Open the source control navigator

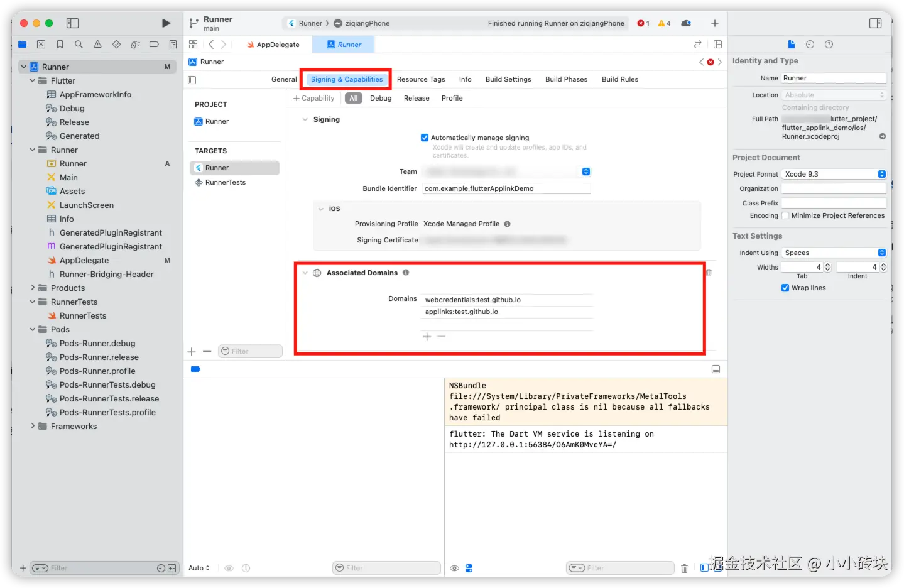point(41,45)
